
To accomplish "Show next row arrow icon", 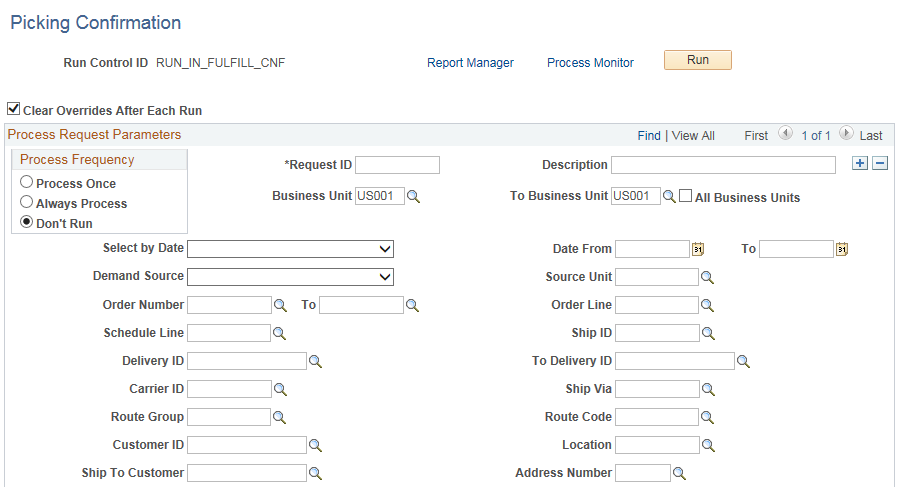I will coord(846,133).
